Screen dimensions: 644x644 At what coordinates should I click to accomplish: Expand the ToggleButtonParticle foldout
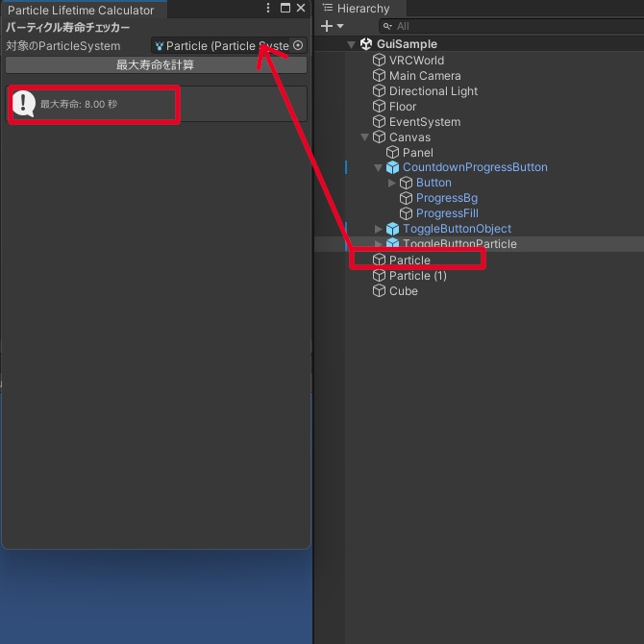tap(379, 243)
